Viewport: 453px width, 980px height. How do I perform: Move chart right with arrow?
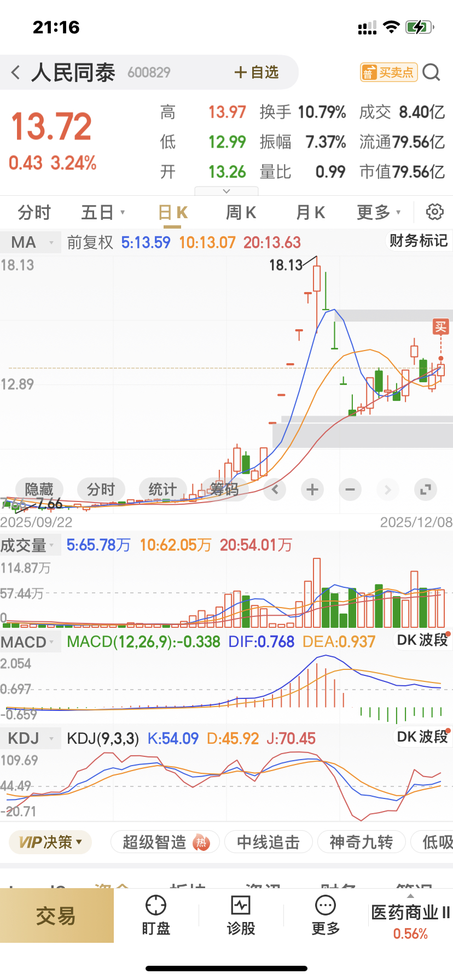pyautogui.click(x=387, y=489)
